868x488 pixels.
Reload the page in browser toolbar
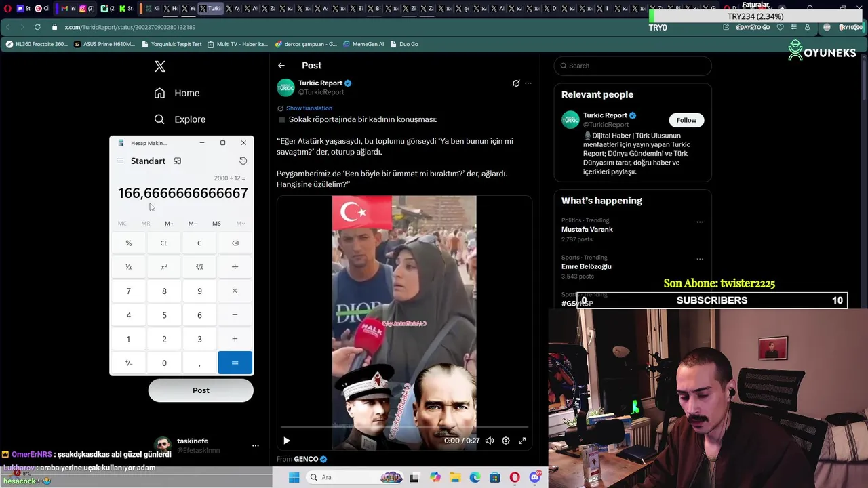37,27
